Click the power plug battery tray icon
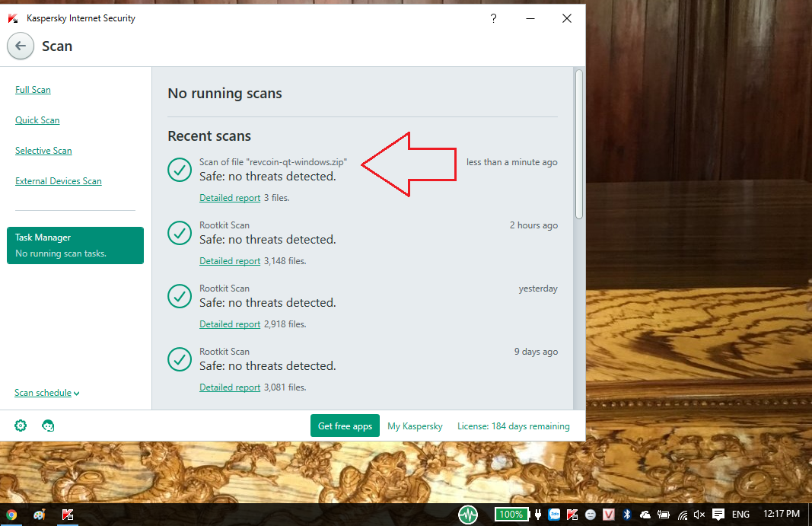812x526 pixels. [664, 515]
